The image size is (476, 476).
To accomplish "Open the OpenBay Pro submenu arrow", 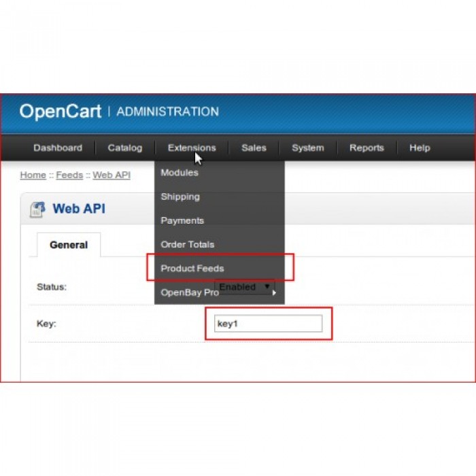I will 274,293.
